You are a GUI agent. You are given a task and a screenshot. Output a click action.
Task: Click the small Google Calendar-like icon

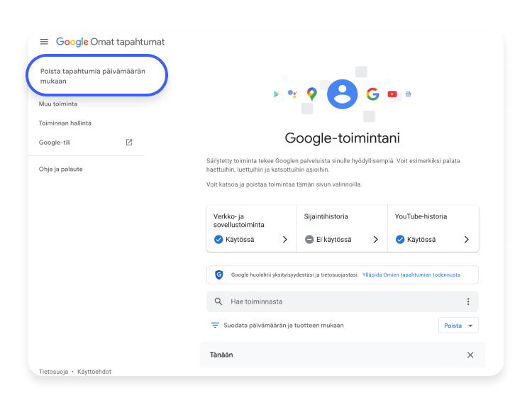[x=408, y=94]
